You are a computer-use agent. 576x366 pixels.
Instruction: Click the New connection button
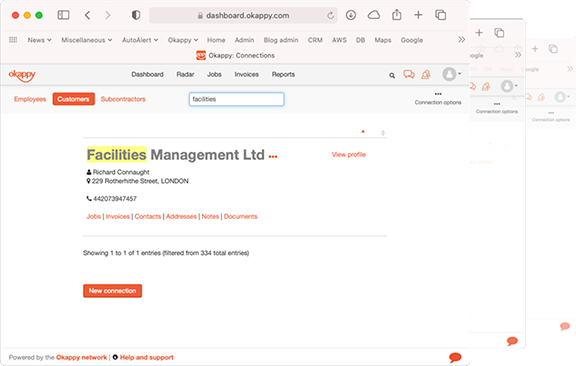(x=112, y=291)
